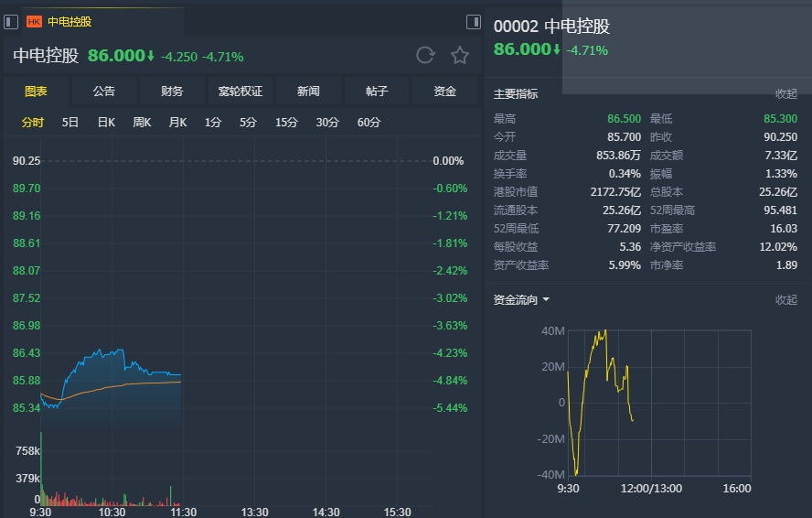
Task: Click the 每股收益 value 5.36
Action: (630, 247)
